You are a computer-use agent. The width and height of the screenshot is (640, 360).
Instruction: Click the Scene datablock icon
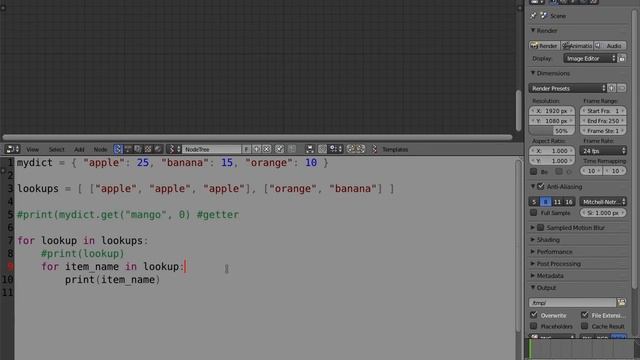coord(543,16)
